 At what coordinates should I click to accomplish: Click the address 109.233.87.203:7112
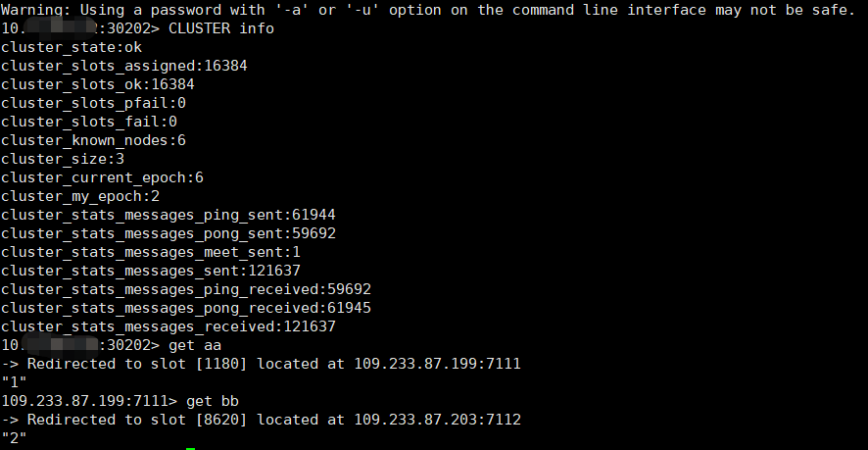pos(437,420)
